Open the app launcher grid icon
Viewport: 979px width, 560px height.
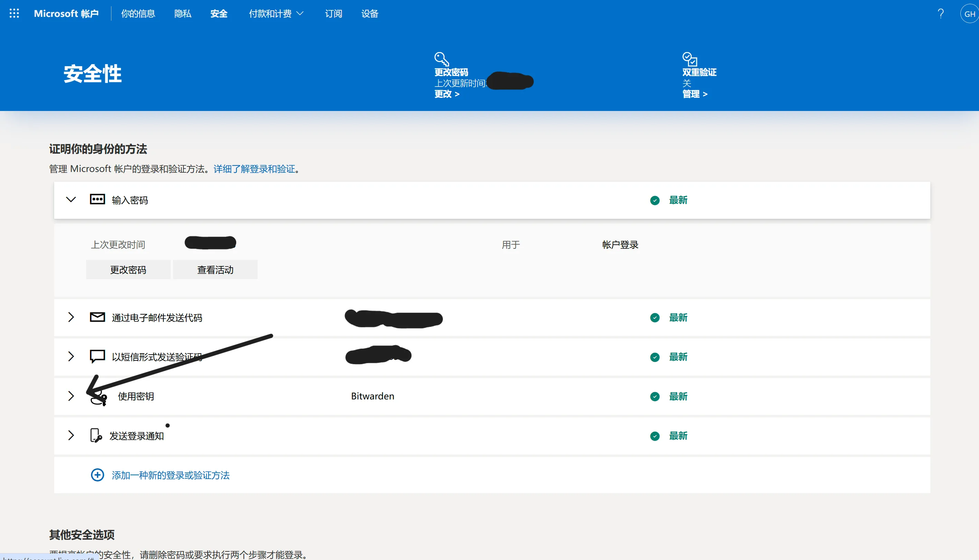[14, 13]
